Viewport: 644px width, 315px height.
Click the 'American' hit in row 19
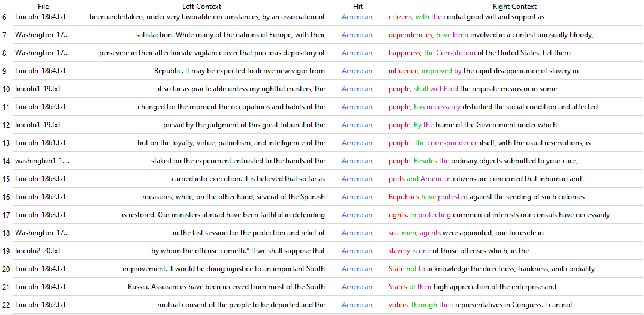tap(357, 251)
